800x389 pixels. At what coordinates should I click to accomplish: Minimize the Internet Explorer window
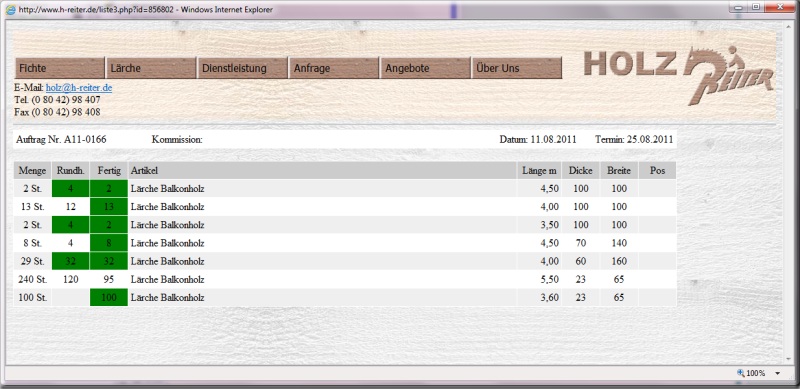[739, 7]
